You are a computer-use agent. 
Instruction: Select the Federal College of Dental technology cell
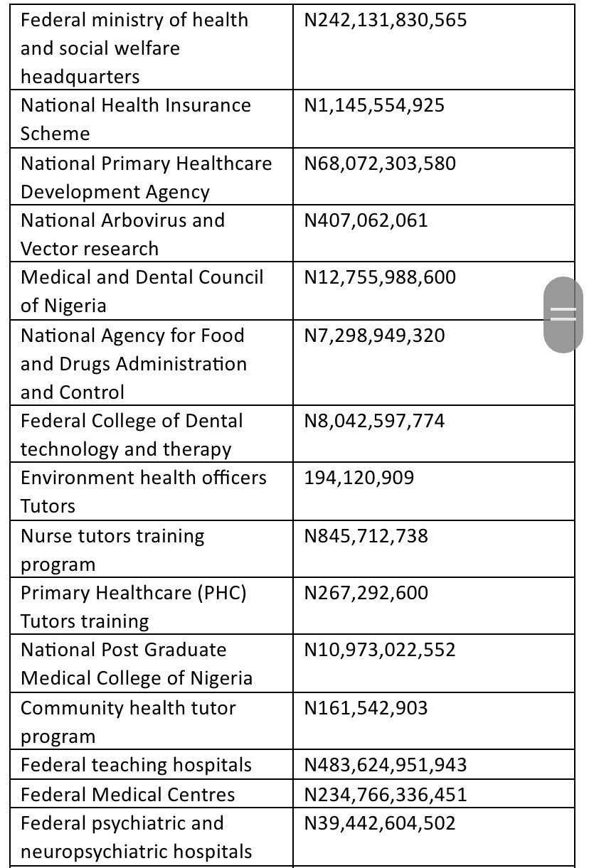point(132,435)
